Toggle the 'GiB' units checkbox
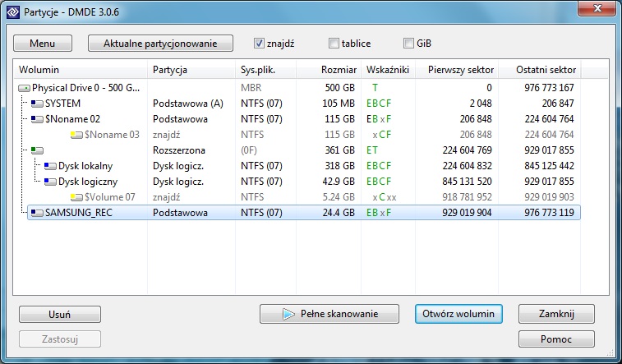 tap(408, 44)
